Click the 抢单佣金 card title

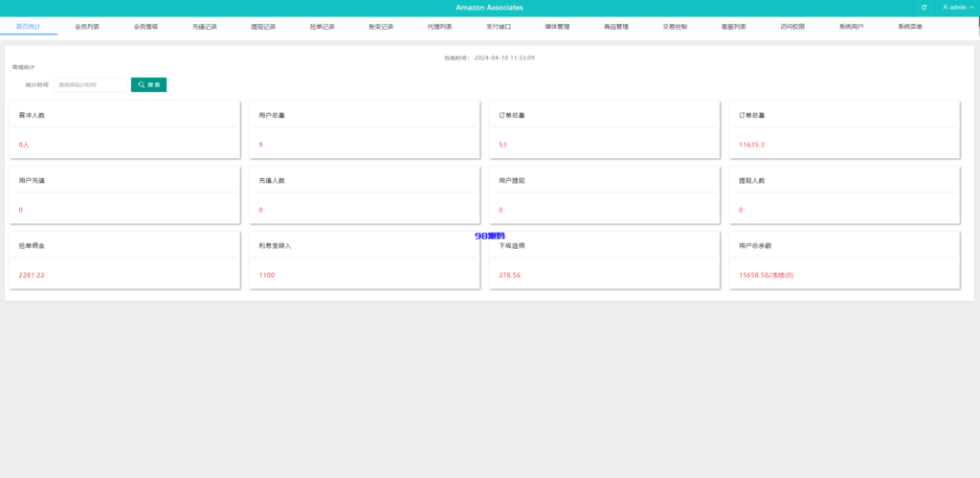coord(32,246)
